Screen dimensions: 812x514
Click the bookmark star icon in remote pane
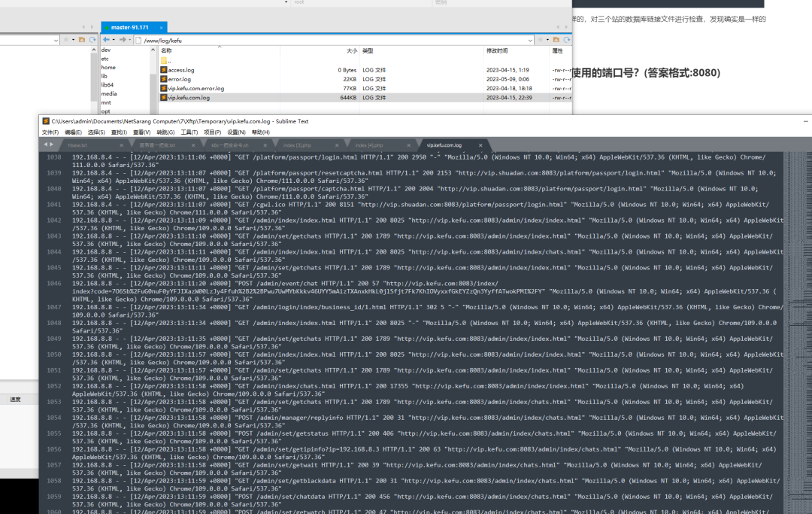click(541, 40)
